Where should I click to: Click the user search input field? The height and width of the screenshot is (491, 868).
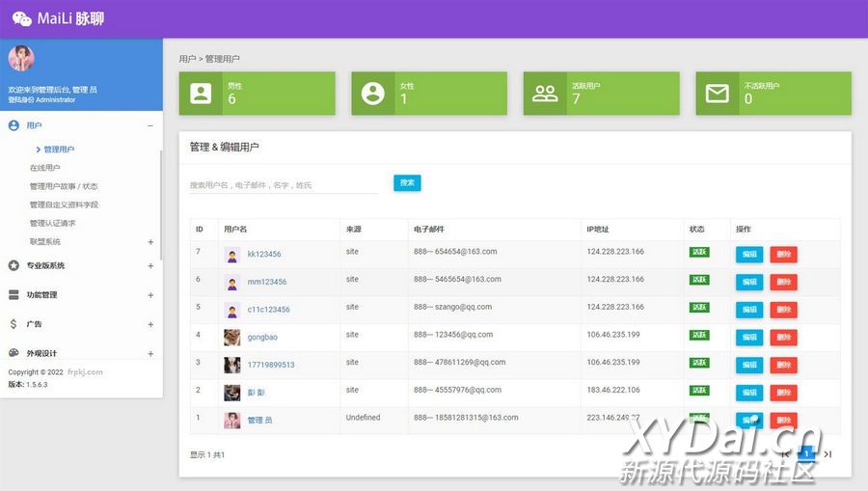(283, 184)
